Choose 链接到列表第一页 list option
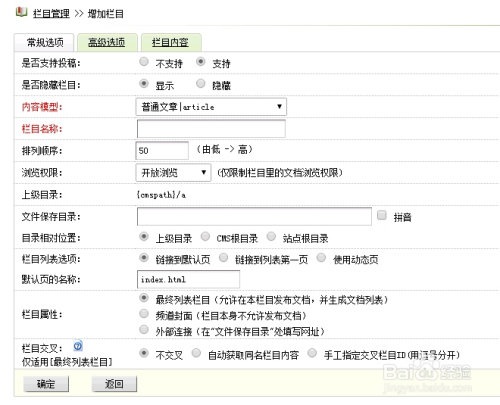Image resolution: width=500 pixels, height=405 pixels. click(223, 258)
